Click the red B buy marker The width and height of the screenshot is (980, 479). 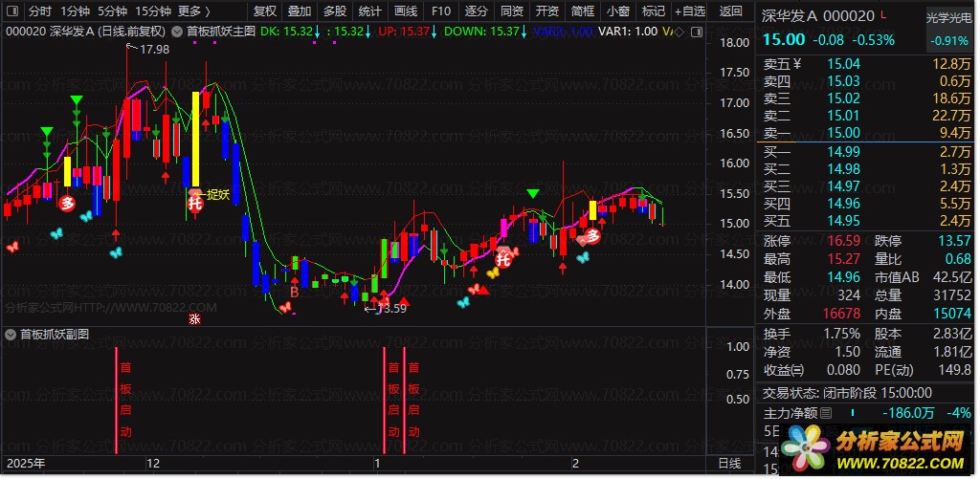pos(294,291)
